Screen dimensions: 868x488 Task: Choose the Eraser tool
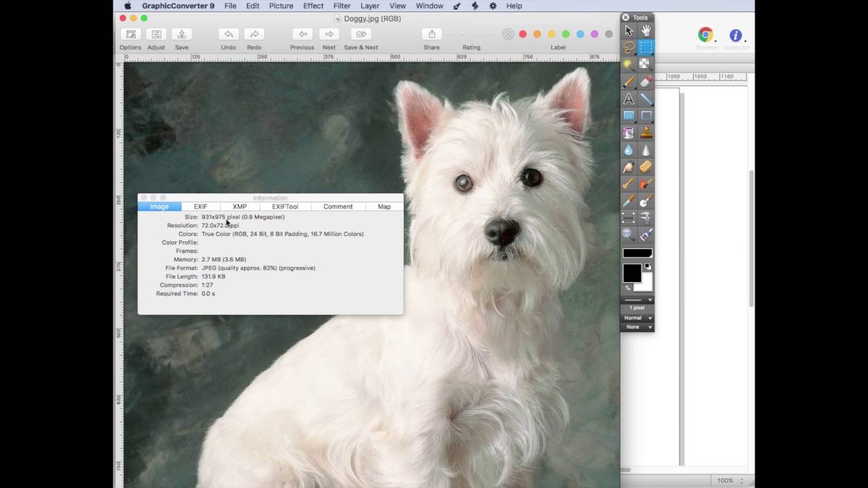(646, 81)
